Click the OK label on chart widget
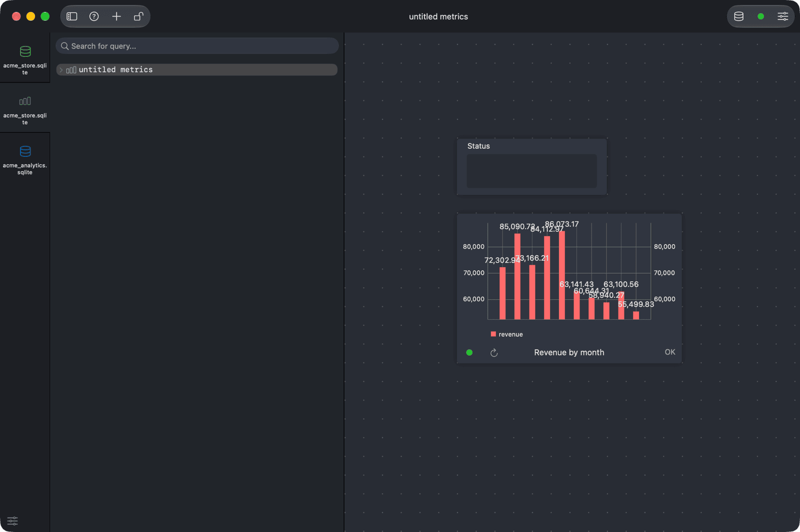The width and height of the screenshot is (800, 532). (x=670, y=352)
